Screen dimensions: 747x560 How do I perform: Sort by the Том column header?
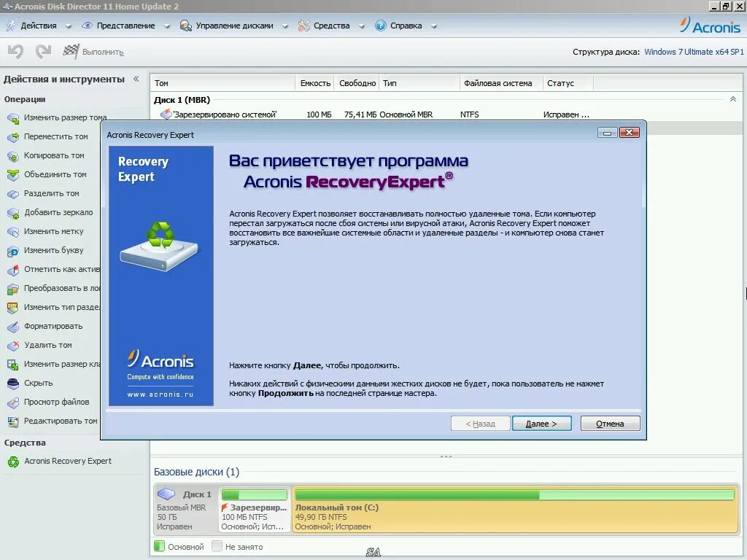pos(223,83)
